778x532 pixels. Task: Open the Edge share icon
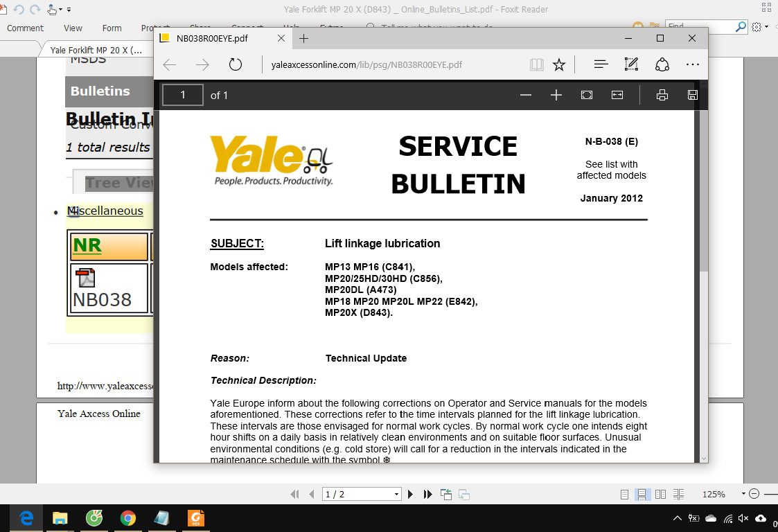[x=662, y=64]
